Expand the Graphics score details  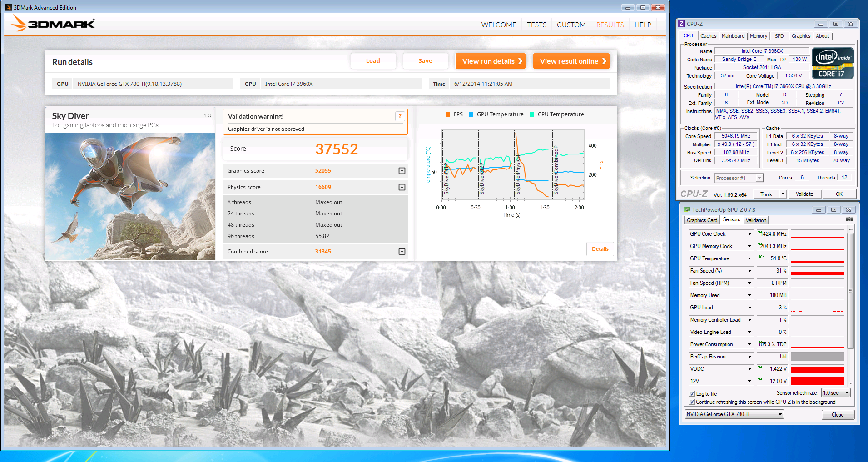click(x=402, y=171)
